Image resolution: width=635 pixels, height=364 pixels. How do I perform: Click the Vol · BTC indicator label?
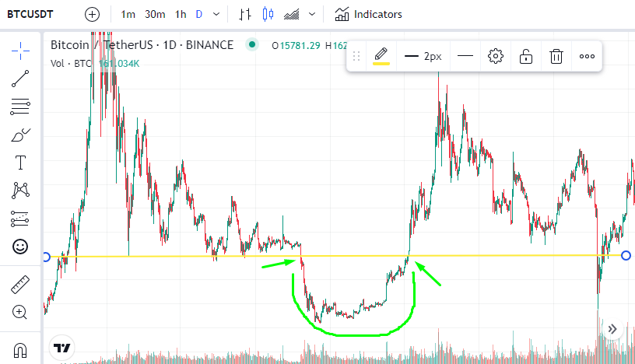tap(72, 64)
